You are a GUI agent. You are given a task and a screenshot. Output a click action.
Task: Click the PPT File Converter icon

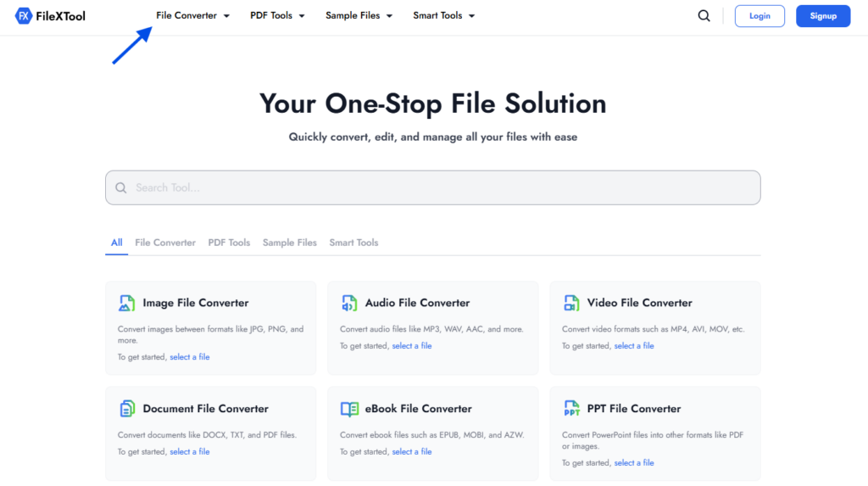coord(571,409)
